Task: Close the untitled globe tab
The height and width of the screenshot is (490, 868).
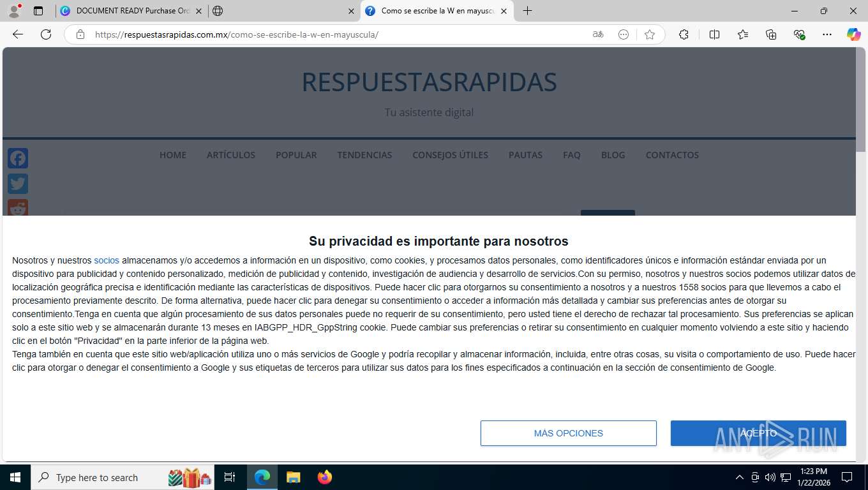Action: coord(351,11)
